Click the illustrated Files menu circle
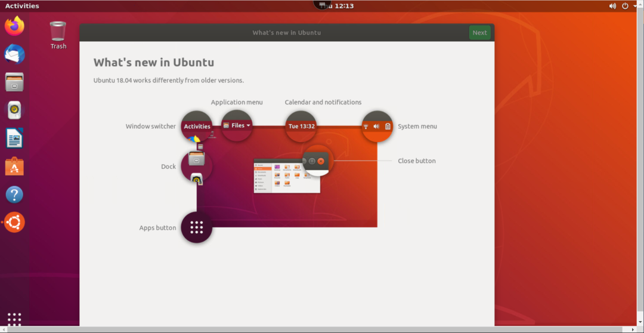 (x=237, y=125)
